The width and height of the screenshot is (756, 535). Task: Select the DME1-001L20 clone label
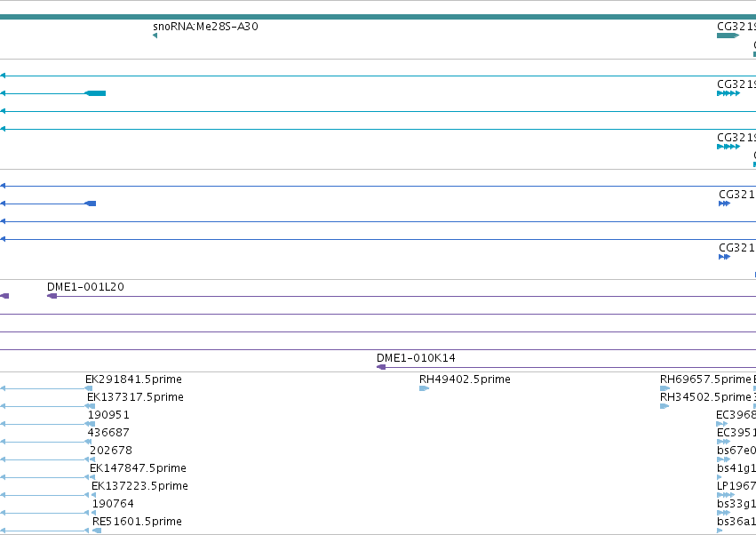coord(85,287)
